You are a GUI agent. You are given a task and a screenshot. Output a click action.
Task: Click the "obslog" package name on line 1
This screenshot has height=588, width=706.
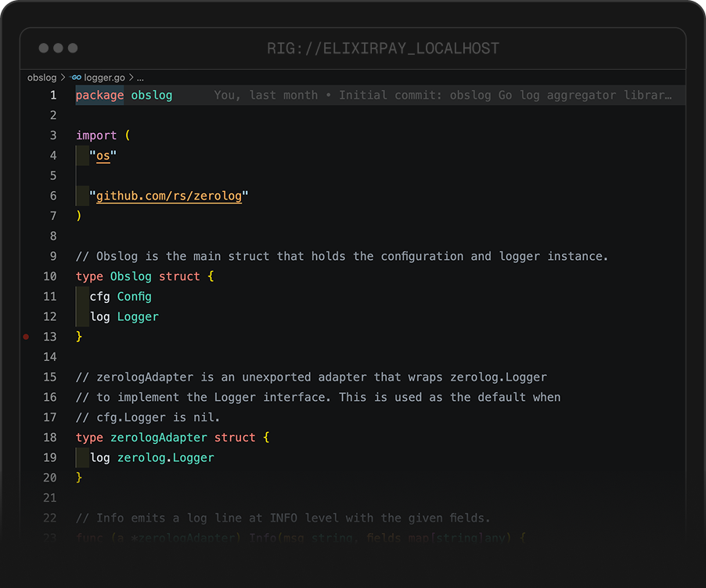click(152, 96)
